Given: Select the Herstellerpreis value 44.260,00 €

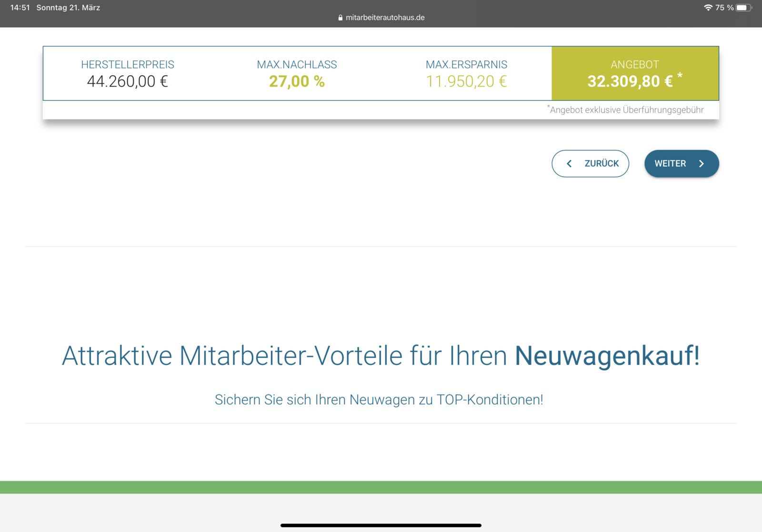Looking at the screenshot, I should 128,81.
